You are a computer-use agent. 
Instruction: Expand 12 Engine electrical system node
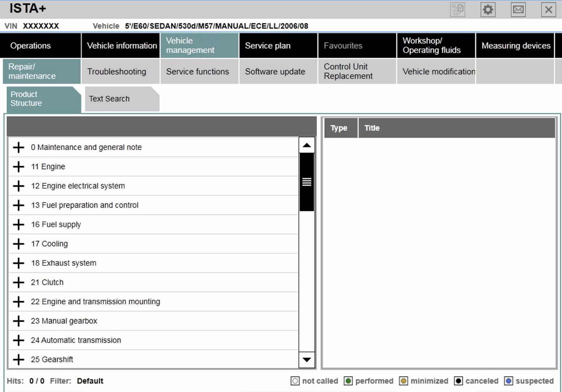click(18, 186)
